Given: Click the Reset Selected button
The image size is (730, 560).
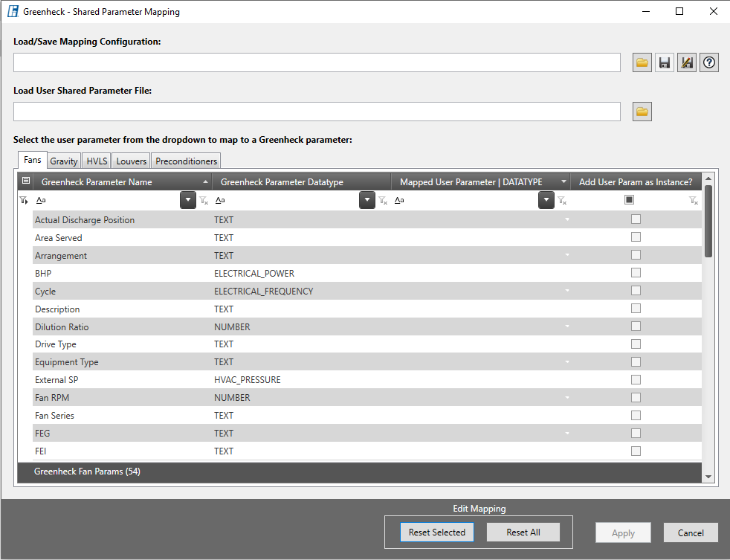Looking at the screenshot, I should (x=437, y=532).
